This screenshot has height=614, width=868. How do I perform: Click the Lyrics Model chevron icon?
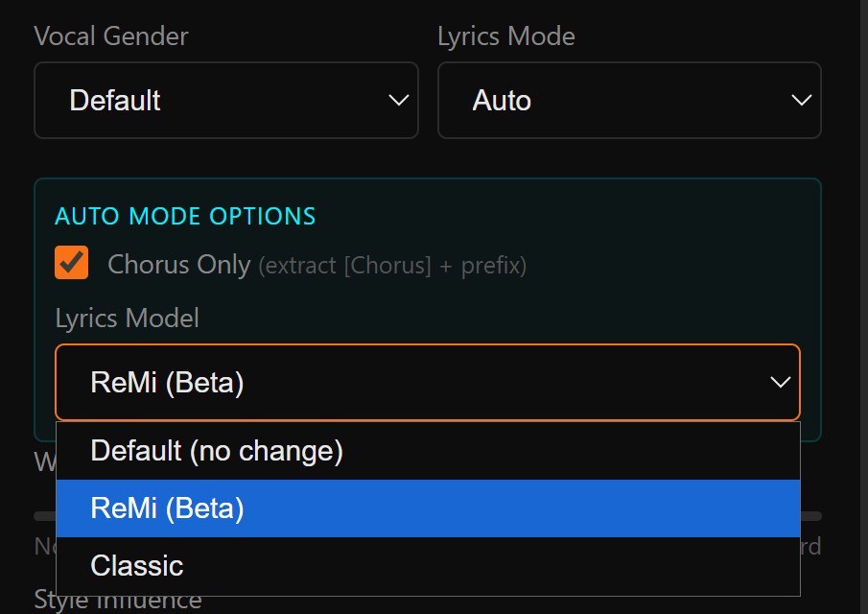coord(779,382)
